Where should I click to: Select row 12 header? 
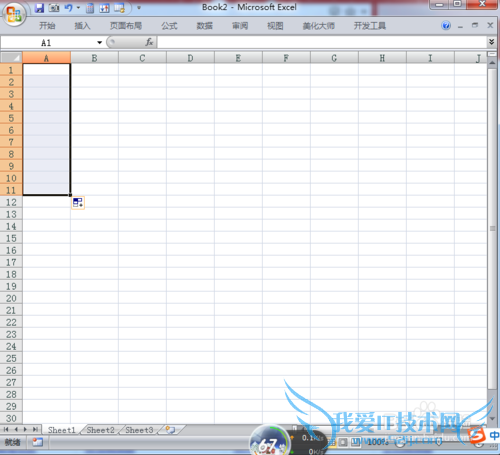(11, 202)
